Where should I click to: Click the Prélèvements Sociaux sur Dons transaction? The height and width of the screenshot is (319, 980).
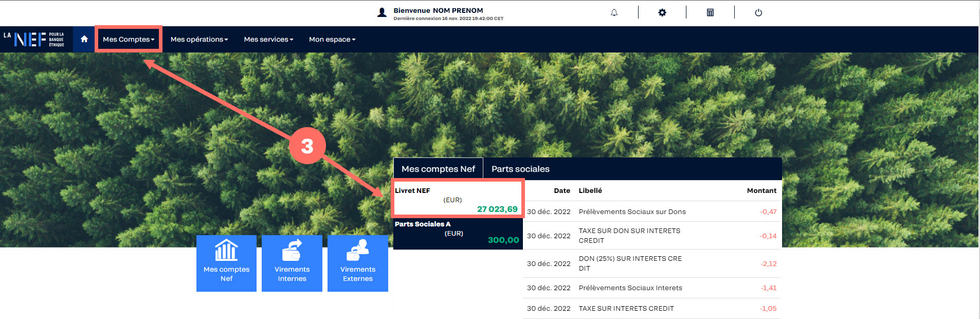click(x=632, y=211)
